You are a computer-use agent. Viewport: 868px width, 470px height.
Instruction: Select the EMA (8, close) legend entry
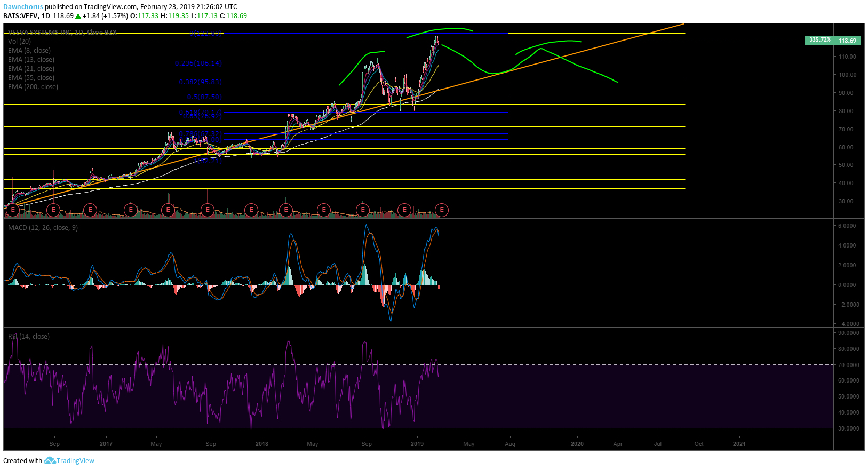tap(29, 51)
